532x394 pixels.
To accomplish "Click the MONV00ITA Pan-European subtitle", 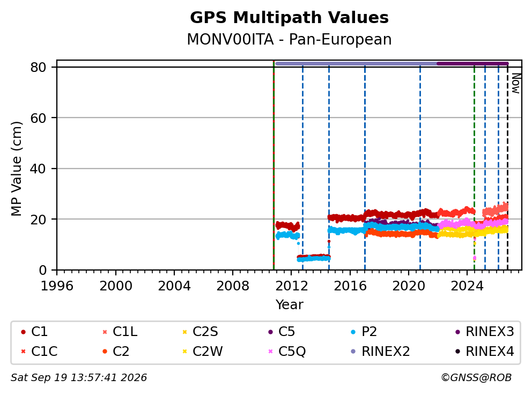I will click(x=289, y=39).
